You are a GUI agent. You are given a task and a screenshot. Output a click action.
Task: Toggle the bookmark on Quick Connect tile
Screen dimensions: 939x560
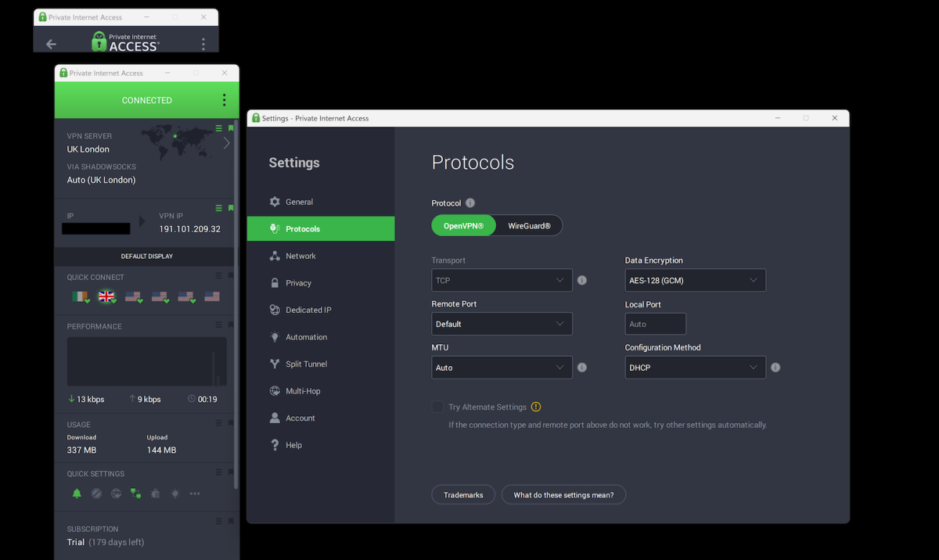pos(230,275)
